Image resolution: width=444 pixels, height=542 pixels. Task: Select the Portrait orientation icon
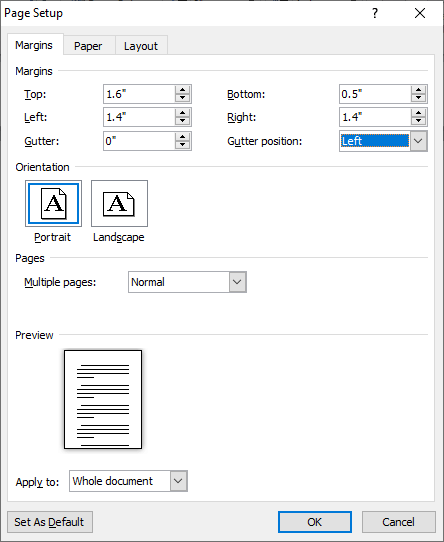(x=54, y=204)
